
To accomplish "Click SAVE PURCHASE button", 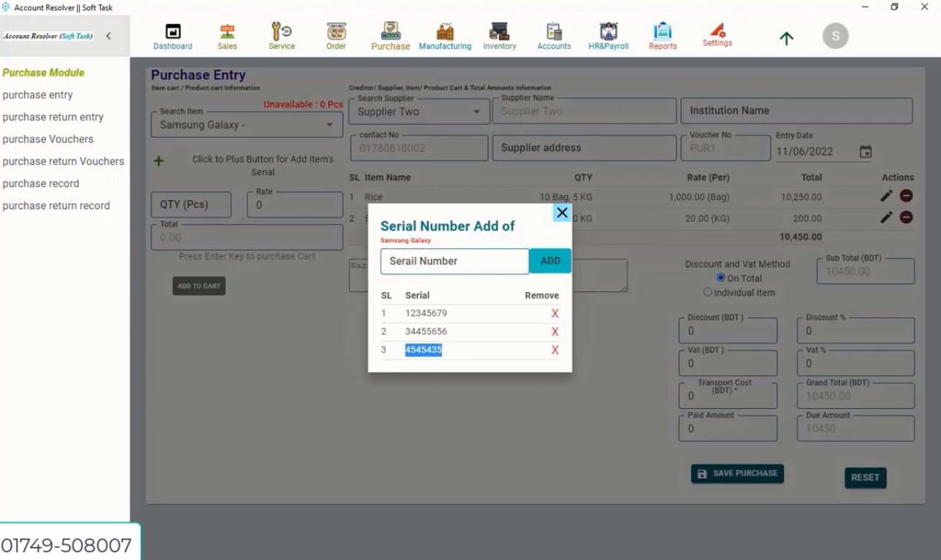I will tap(737, 473).
